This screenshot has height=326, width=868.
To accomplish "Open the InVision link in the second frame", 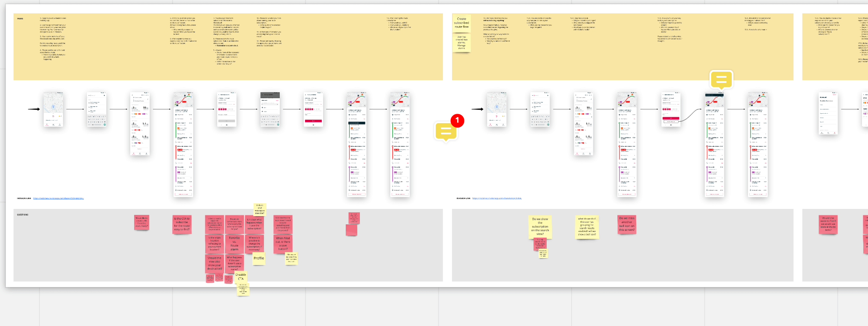I will [x=497, y=198].
